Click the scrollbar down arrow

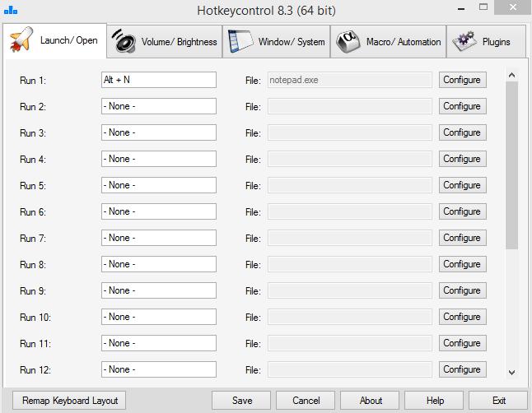click(x=511, y=373)
